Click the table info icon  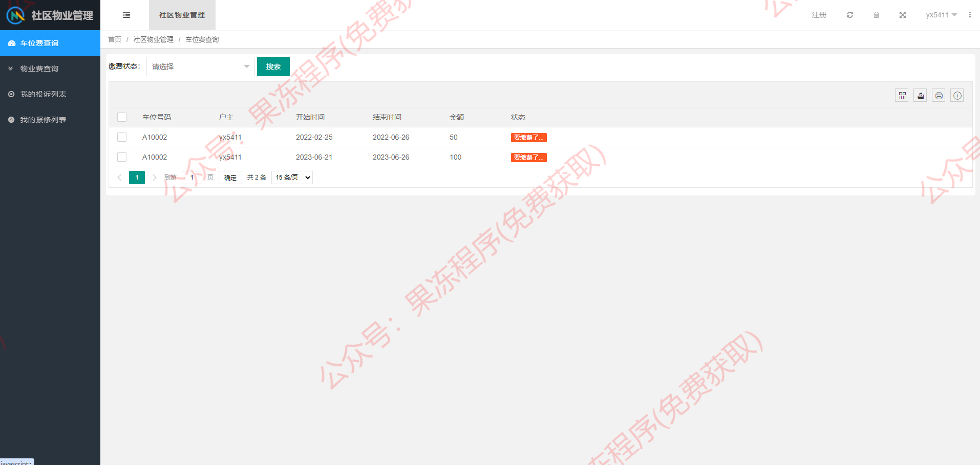click(957, 96)
